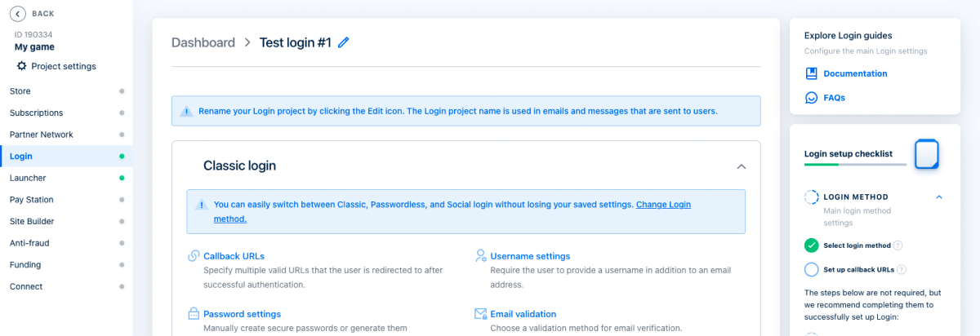Click the Set up callback URLs circle
This screenshot has width=980, height=336.
point(811,270)
